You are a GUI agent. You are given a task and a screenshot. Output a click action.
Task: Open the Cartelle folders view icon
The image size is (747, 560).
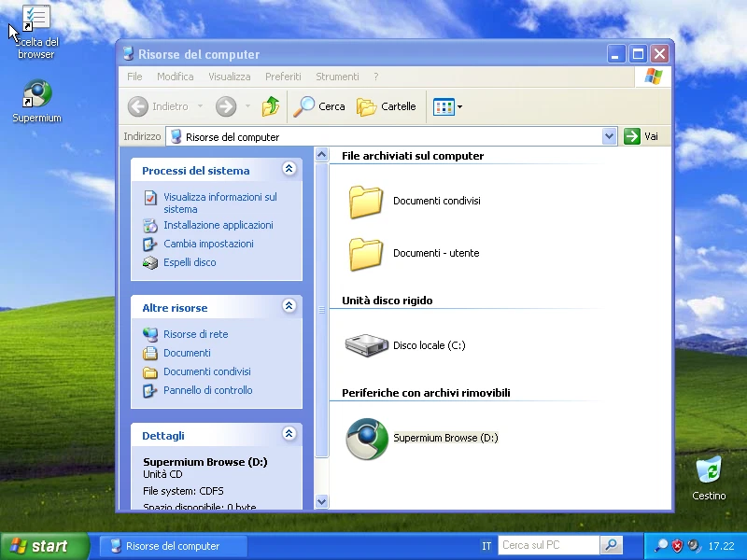[367, 106]
